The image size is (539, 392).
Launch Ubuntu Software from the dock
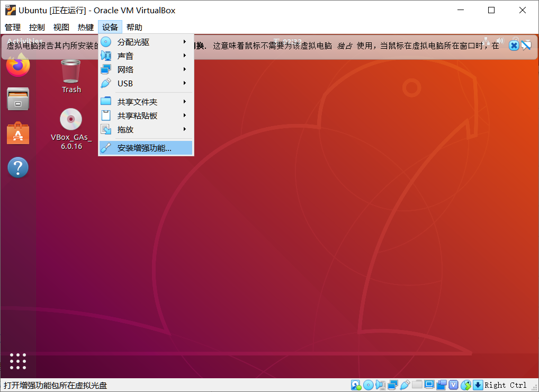coord(18,133)
